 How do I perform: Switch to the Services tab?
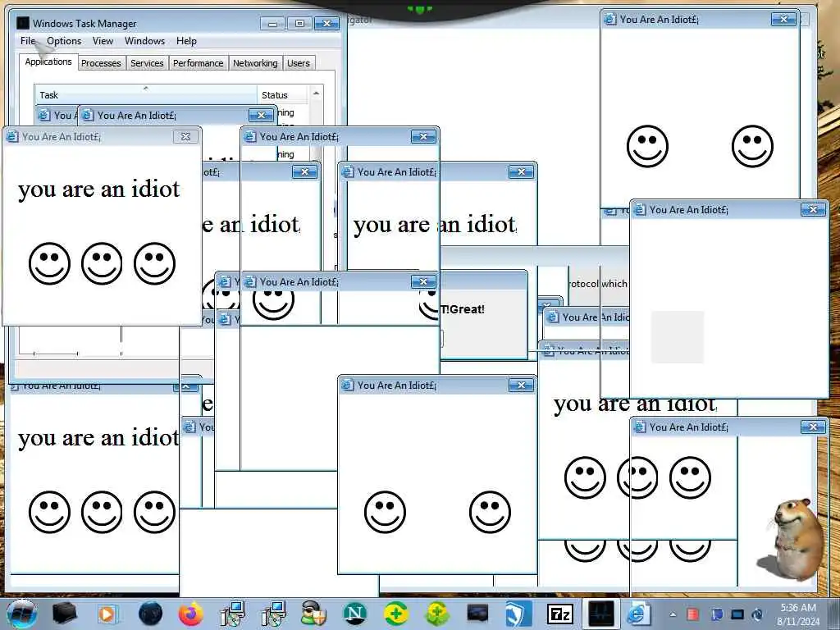pos(147,63)
